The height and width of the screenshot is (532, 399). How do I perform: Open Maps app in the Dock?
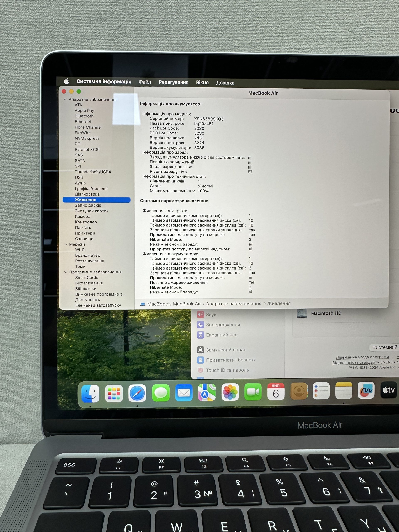(207, 393)
